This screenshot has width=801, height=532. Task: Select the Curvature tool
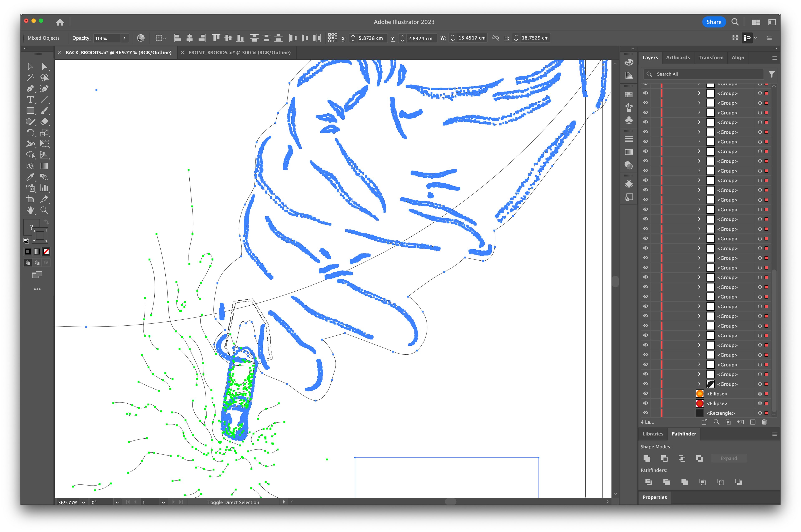point(44,89)
